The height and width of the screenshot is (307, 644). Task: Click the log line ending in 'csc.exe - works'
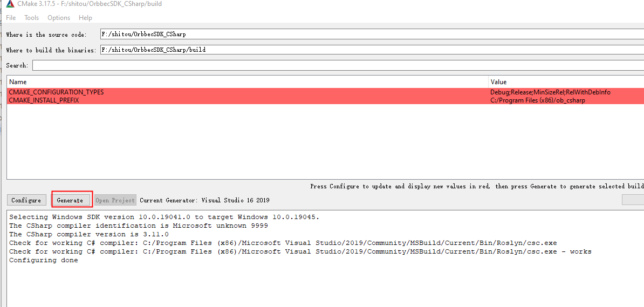pos(300,251)
